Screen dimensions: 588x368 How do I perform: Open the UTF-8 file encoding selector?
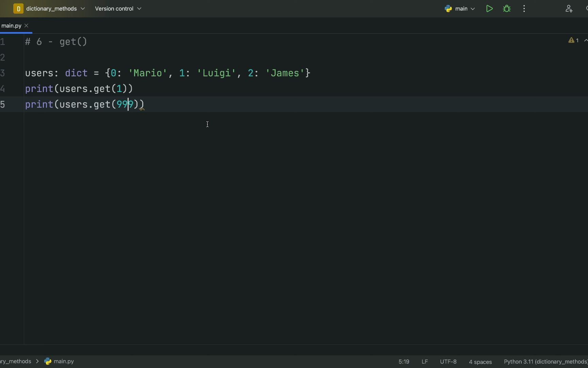click(448, 362)
